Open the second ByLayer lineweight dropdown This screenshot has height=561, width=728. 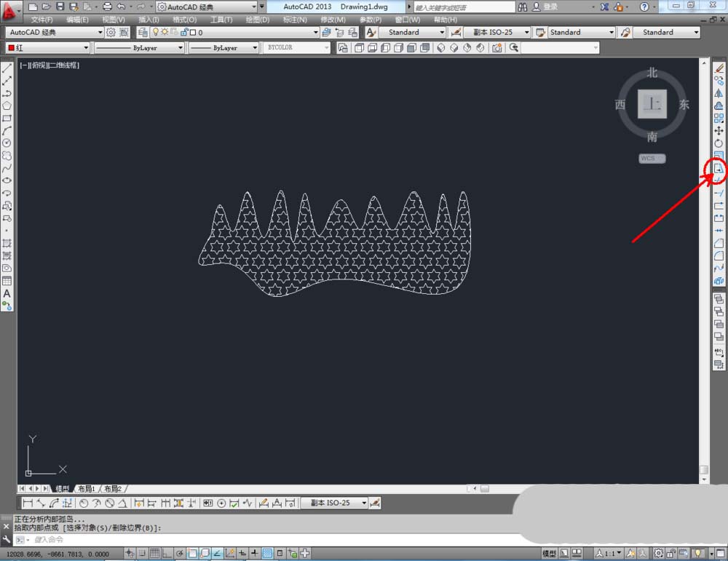(255, 48)
